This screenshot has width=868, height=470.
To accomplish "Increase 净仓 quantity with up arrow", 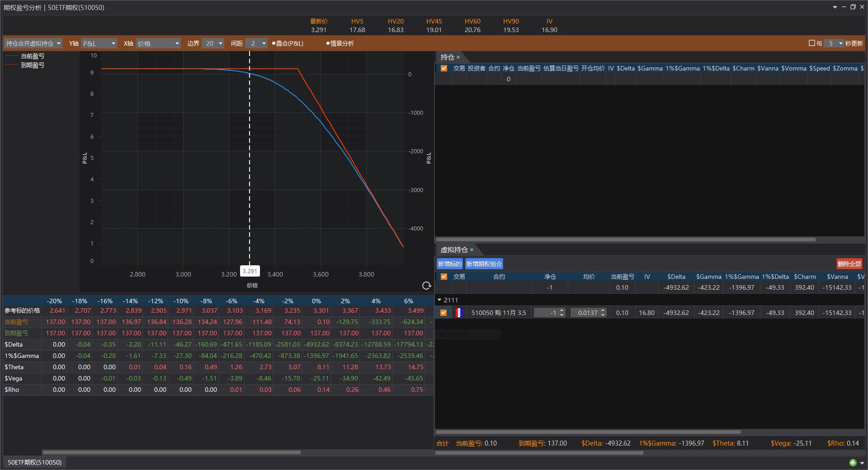I will (x=562, y=310).
